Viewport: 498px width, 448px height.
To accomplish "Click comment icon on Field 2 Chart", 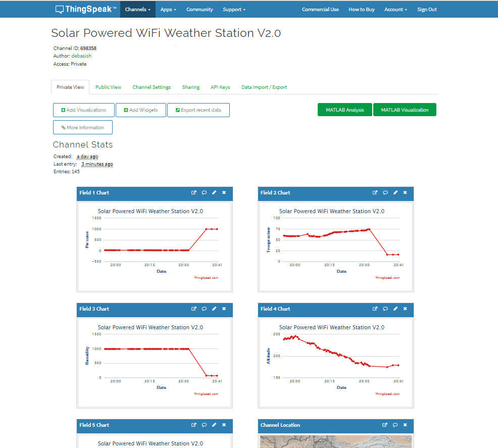I will [x=385, y=192].
